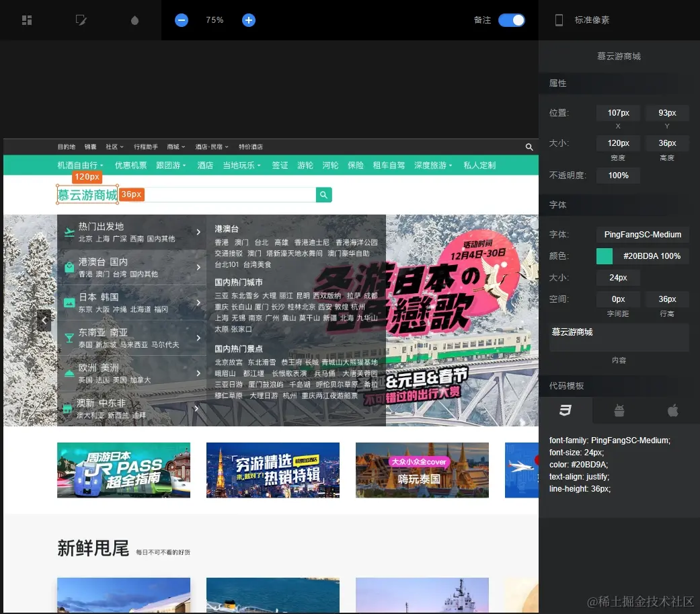Click the picture icon beside 日本 韩国
Image resolution: width=700 pixels, height=614 pixels.
pyautogui.click(x=69, y=303)
